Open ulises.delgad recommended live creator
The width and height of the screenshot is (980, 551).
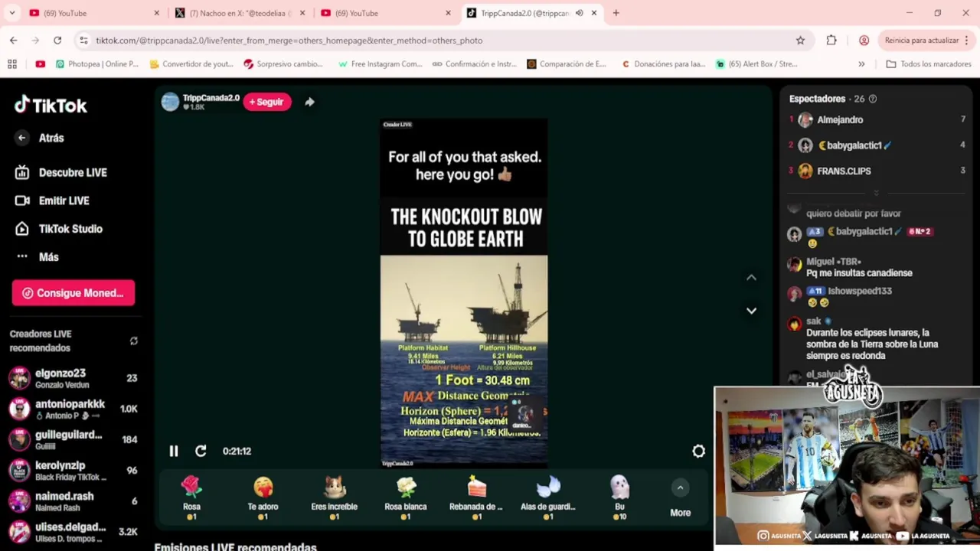tap(73, 531)
